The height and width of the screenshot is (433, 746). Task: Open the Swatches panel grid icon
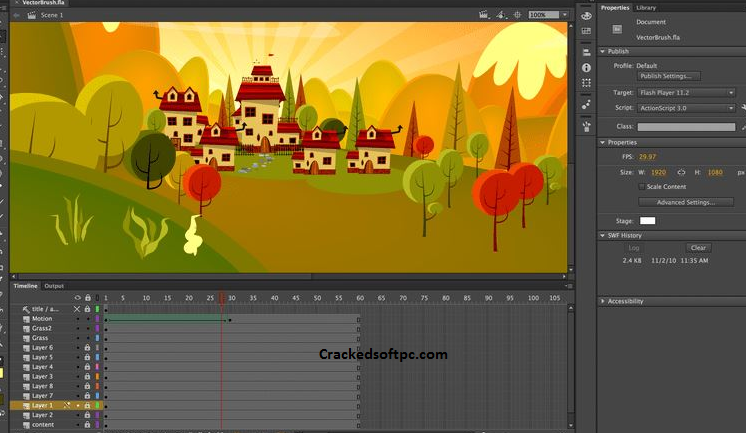(x=586, y=31)
